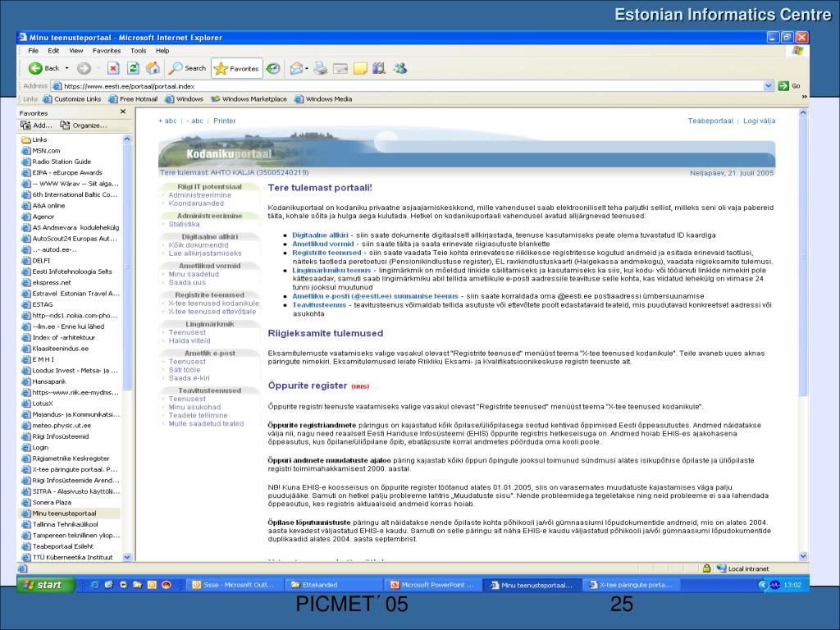This screenshot has height=630, width=840.
Task: Expand the address bar dropdown
Action: 769,85
